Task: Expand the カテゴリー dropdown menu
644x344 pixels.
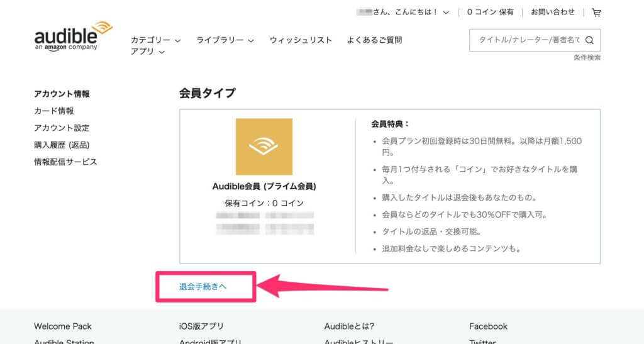Action: [155, 40]
